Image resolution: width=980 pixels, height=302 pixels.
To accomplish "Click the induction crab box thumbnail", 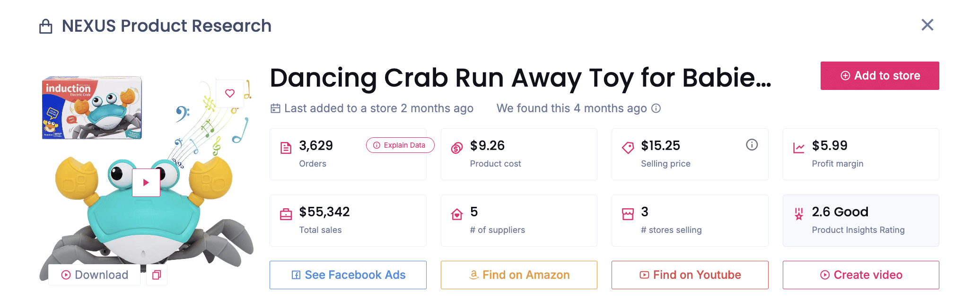I will (x=92, y=108).
